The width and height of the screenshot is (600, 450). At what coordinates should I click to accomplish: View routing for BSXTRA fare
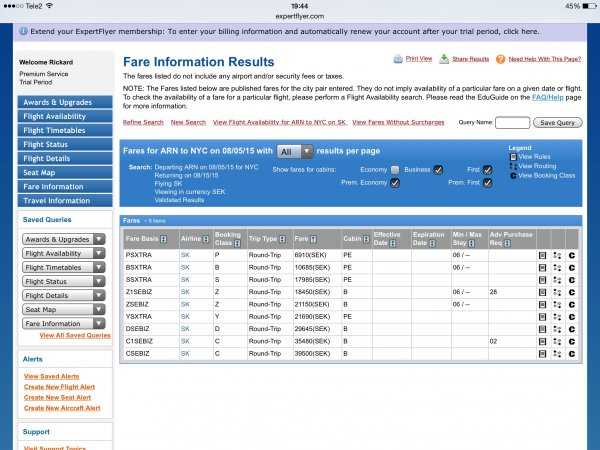click(556, 268)
